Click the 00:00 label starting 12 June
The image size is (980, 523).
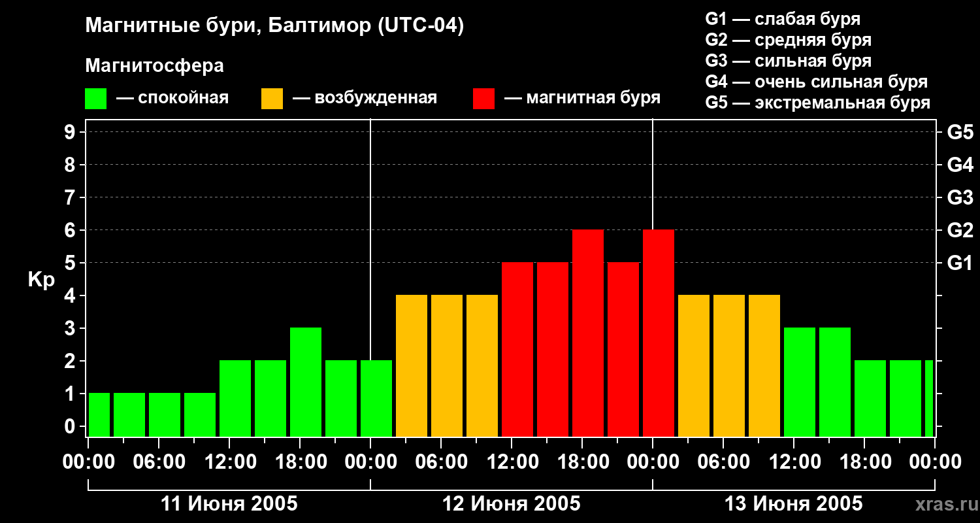(370, 462)
